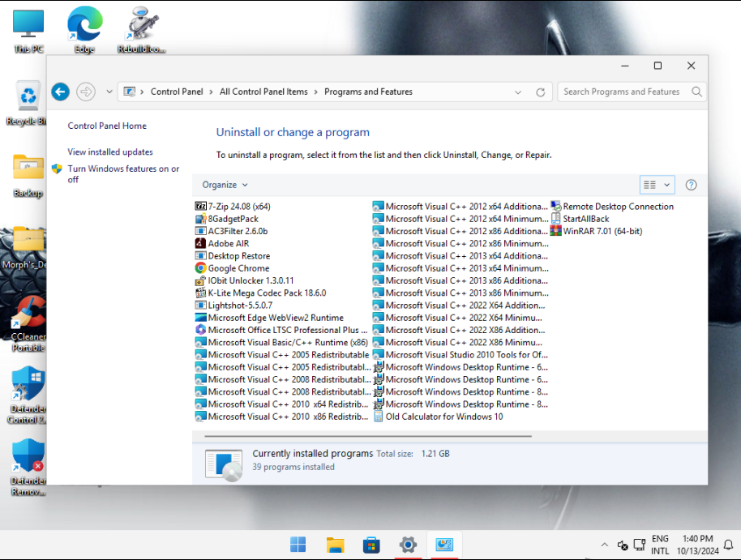This screenshot has height=560, width=741.
Task: Select the WinRAR 7.01 (64-bit) icon
Action: pos(556,231)
